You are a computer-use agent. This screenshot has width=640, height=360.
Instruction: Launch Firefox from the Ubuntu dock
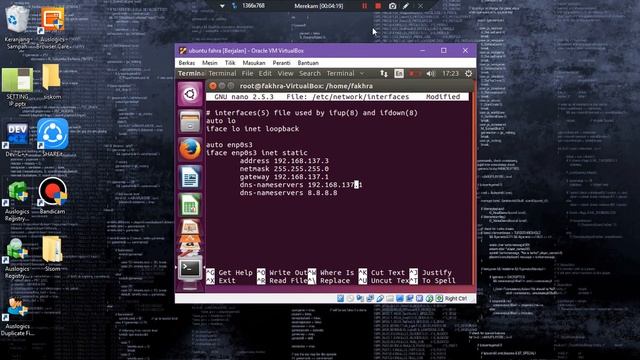190,149
